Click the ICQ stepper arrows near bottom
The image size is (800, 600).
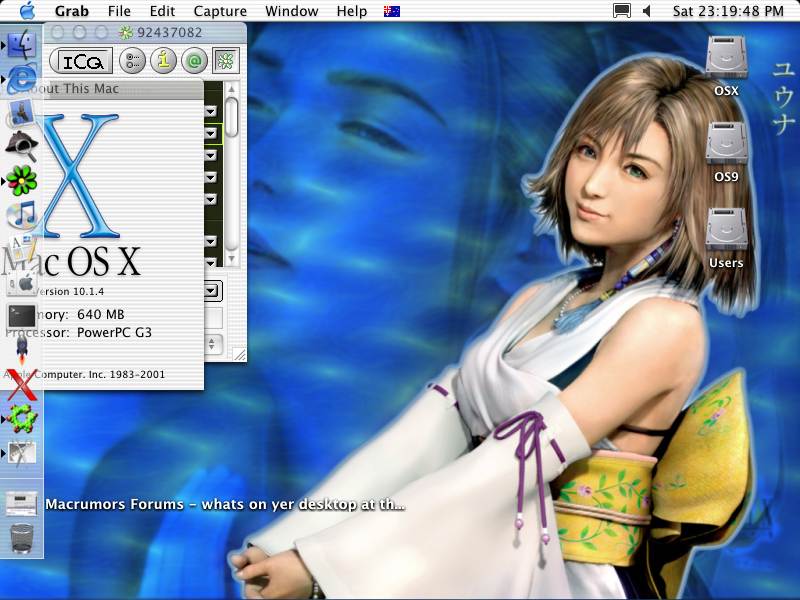point(212,344)
